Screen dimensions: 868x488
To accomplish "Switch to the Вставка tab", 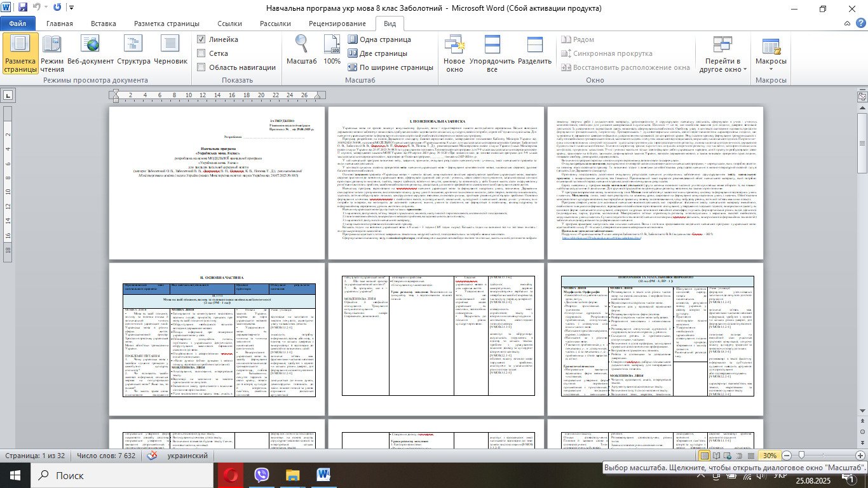I will click(104, 24).
